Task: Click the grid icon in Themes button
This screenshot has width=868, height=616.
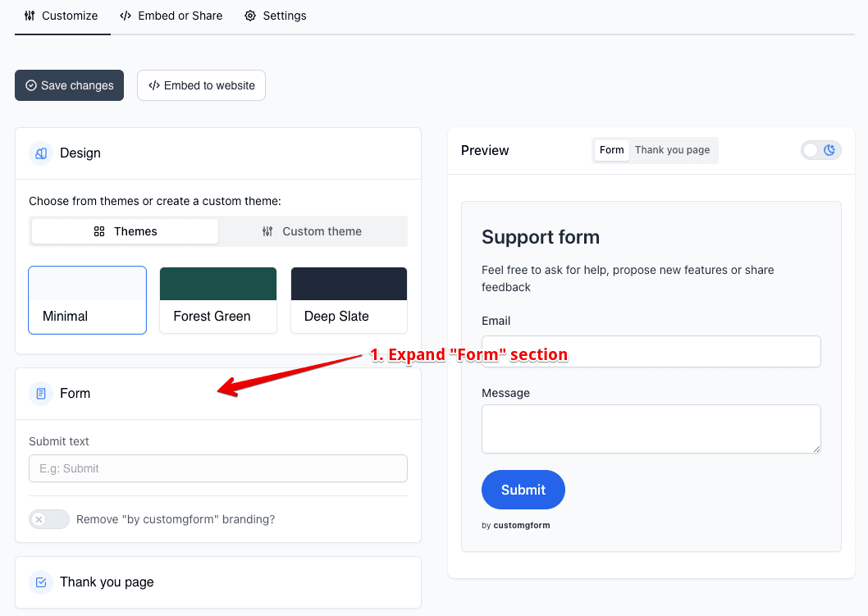Action: click(x=99, y=231)
